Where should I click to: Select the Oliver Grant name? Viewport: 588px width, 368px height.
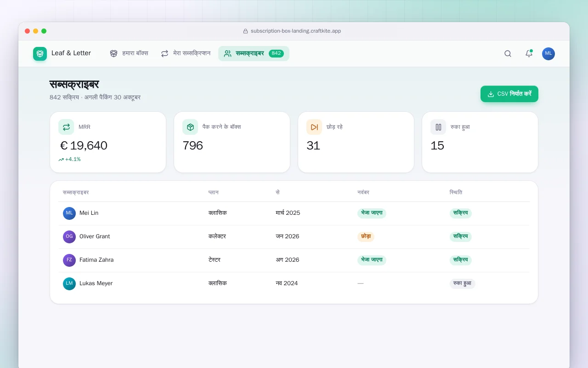pos(95,237)
